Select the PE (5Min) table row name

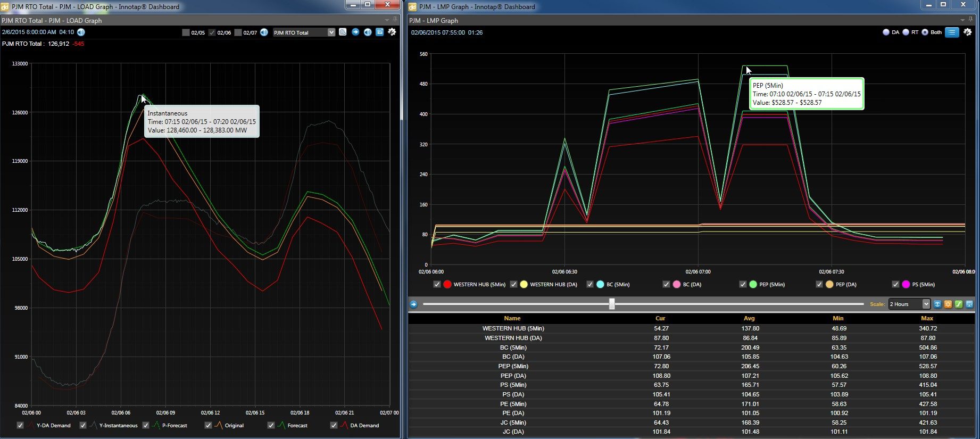click(x=513, y=404)
